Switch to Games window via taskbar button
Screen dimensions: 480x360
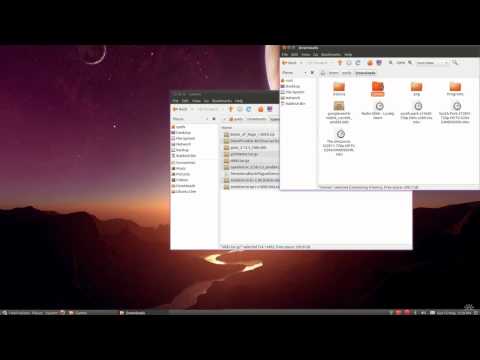click(x=93, y=313)
